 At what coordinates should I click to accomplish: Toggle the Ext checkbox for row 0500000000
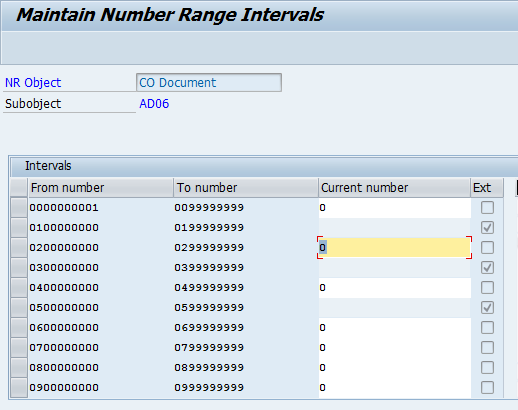487,308
